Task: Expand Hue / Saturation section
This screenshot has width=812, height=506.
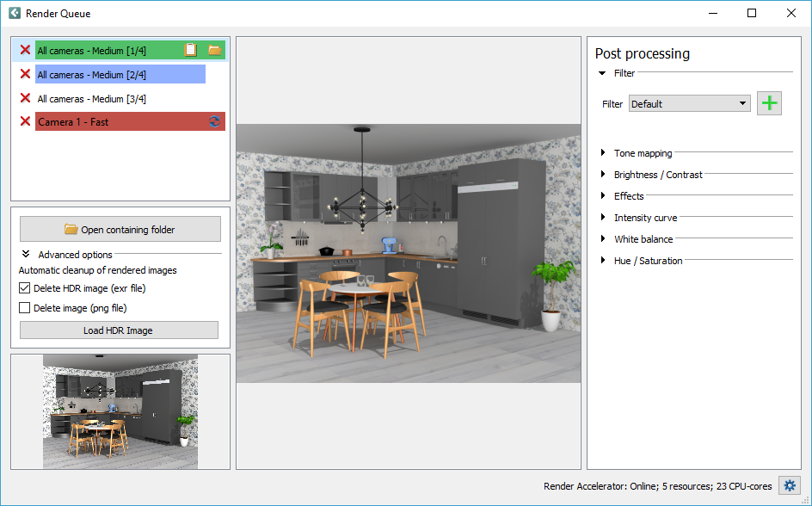Action: coord(603,261)
